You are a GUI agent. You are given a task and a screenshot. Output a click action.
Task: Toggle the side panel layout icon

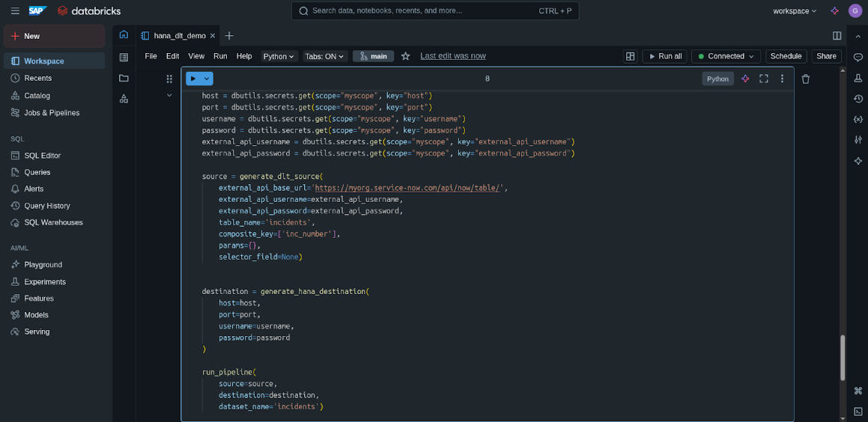837,35
